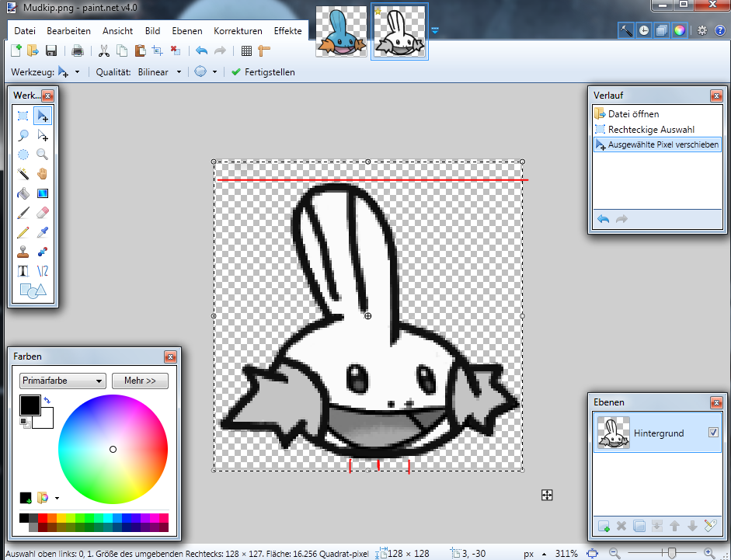Viewport: 731px width, 560px height.
Task: Toggle the rulers icon
Action: [264, 50]
